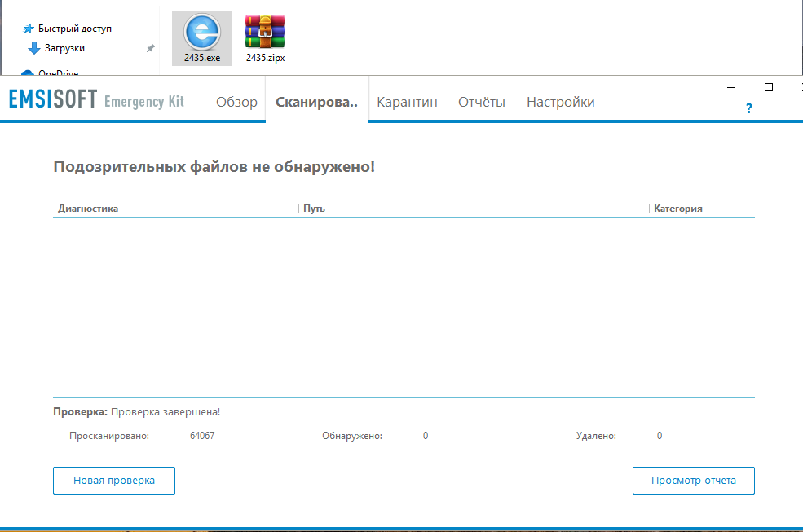Click the Просмотр отчёта button

tap(694, 481)
